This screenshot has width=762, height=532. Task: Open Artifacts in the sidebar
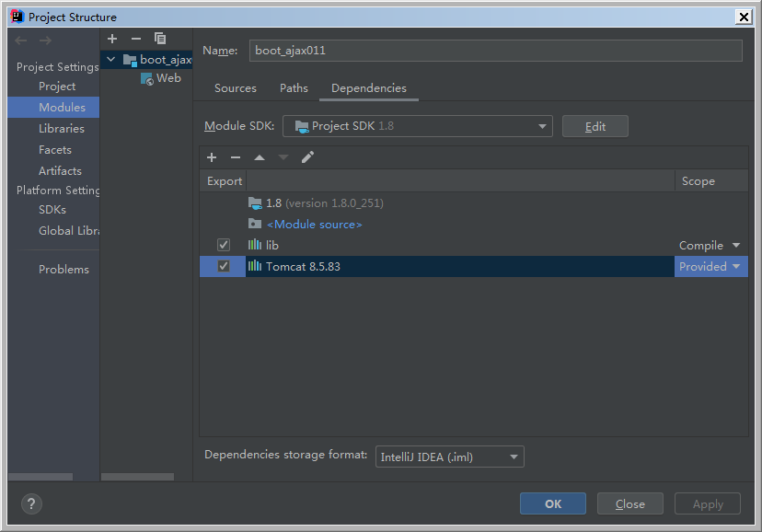click(60, 171)
